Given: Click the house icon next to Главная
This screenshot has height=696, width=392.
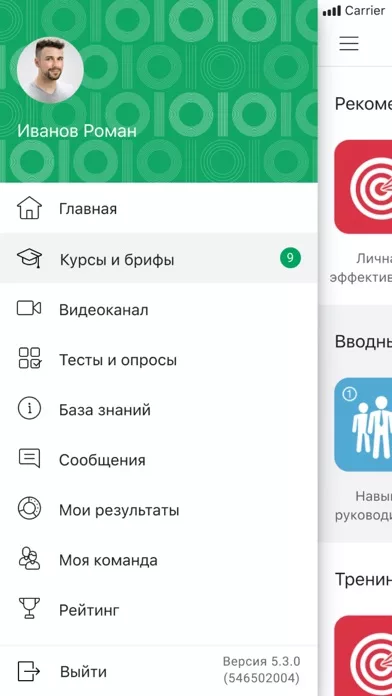Looking at the screenshot, I should [29, 208].
